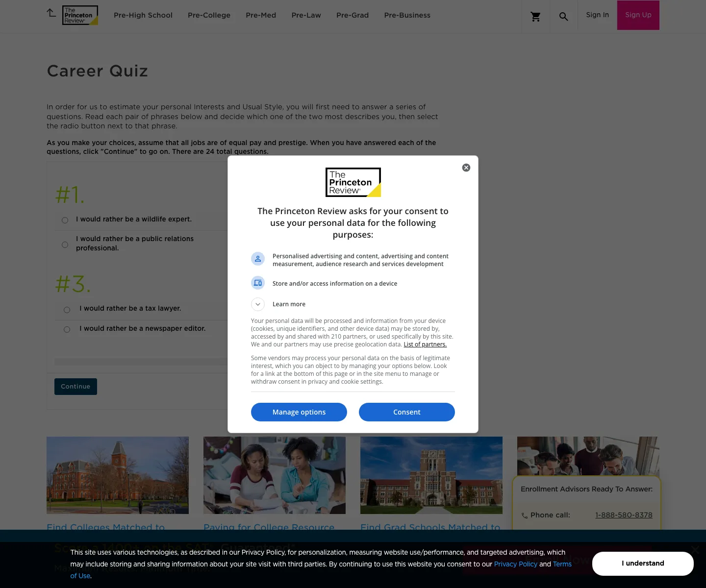Dismiss the cookie banner with X icon
Screen dimensions: 706x588
pyautogui.click(x=695, y=550)
